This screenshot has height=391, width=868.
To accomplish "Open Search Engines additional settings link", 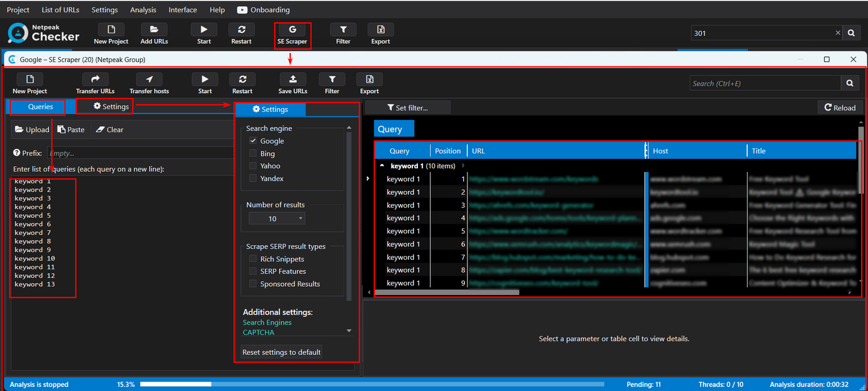I will (x=267, y=323).
